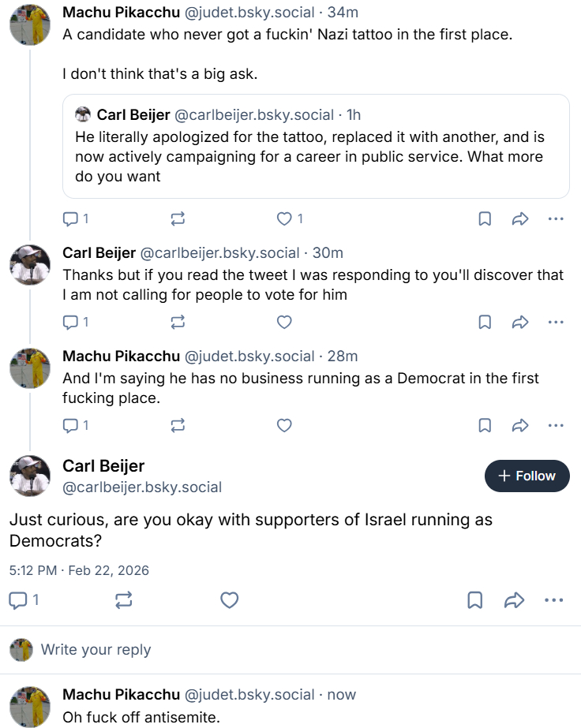The width and height of the screenshot is (581, 728).
Task: Repost the top Nazi tattoo post
Action: 178,218
